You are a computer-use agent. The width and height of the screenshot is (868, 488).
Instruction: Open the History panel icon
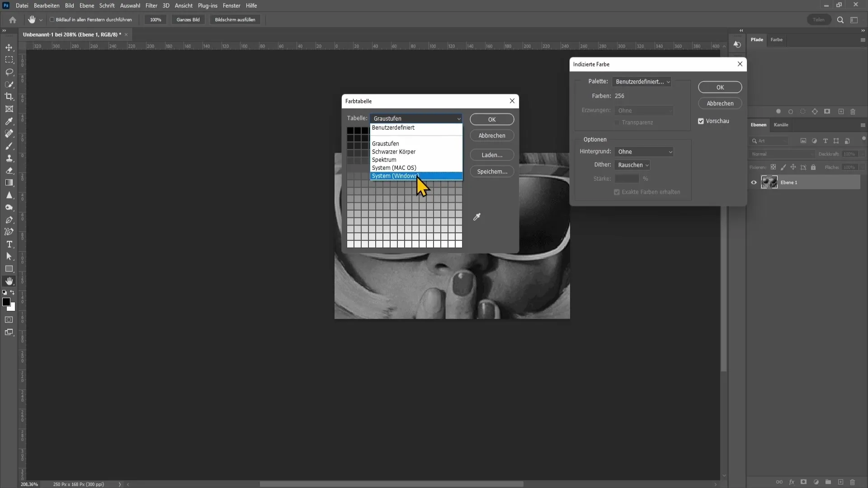[737, 44]
